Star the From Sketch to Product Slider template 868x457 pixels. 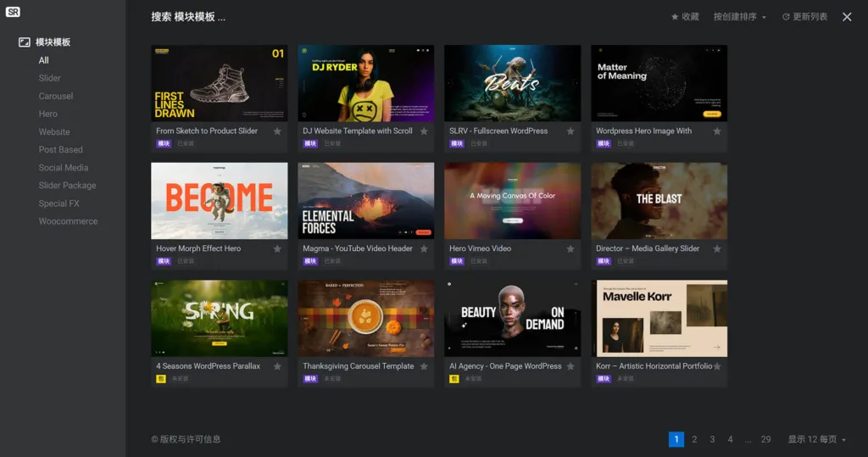pos(277,131)
